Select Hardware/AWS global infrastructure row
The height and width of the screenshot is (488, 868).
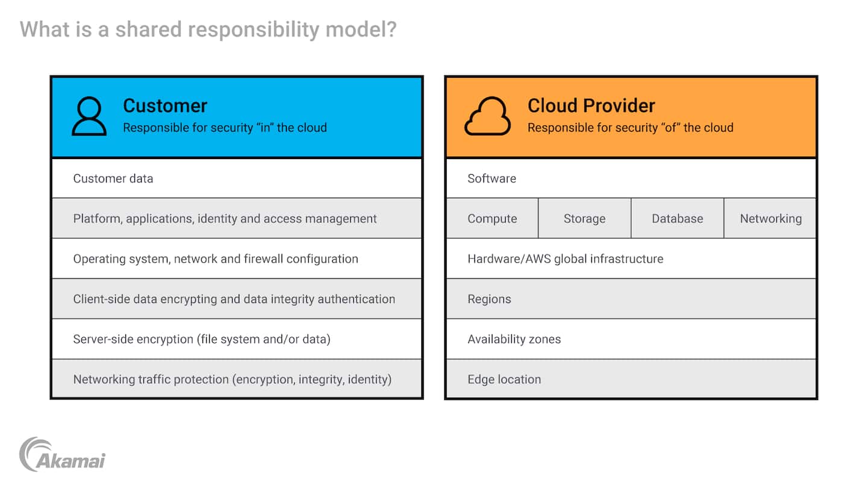click(x=631, y=259)
